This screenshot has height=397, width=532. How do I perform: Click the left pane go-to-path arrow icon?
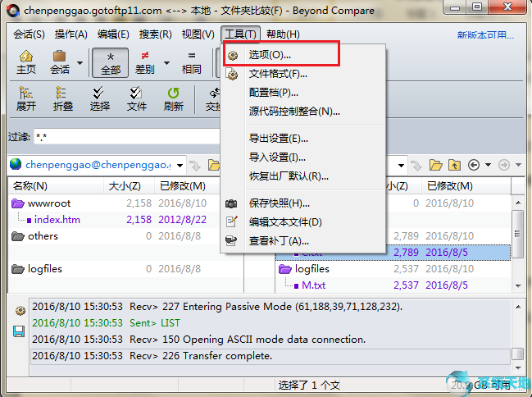pyautogui.click(x=195, y=166)
